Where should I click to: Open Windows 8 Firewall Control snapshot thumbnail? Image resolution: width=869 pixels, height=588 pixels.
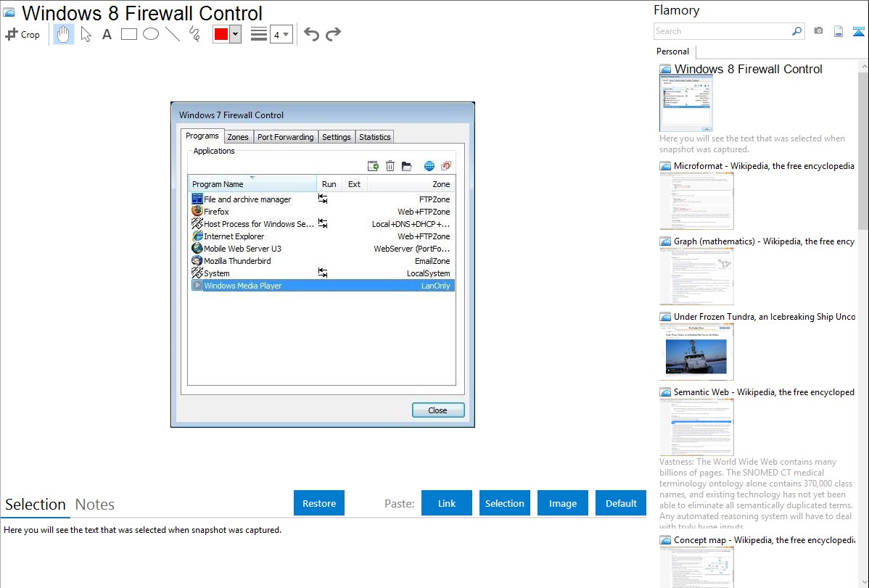point(686,102)
